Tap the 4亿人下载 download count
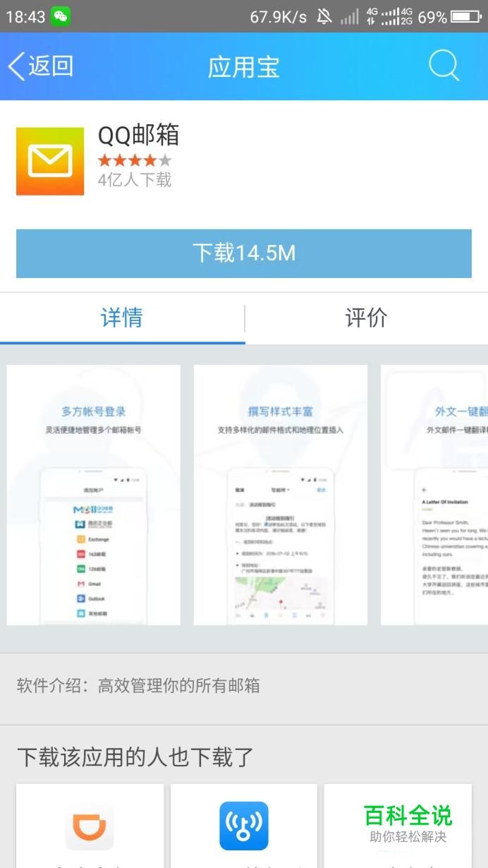This screenshot has width=488, height=868. [x=135, y=180]
